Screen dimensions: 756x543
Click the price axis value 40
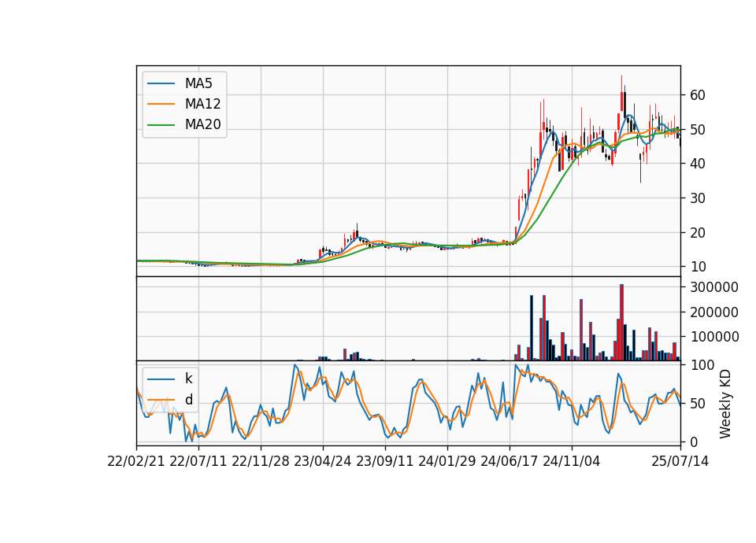click(x=697, y=164)
